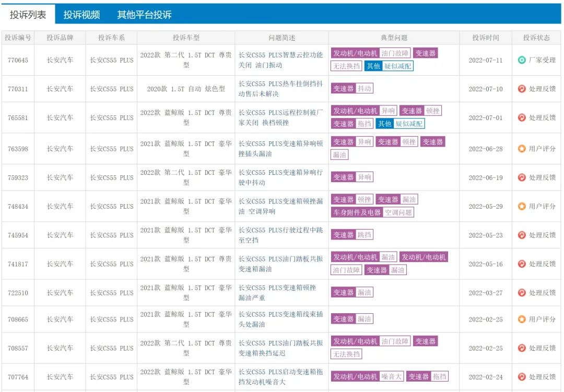
Task: Open the 投诉视频 tab
Action: point(81,15)
